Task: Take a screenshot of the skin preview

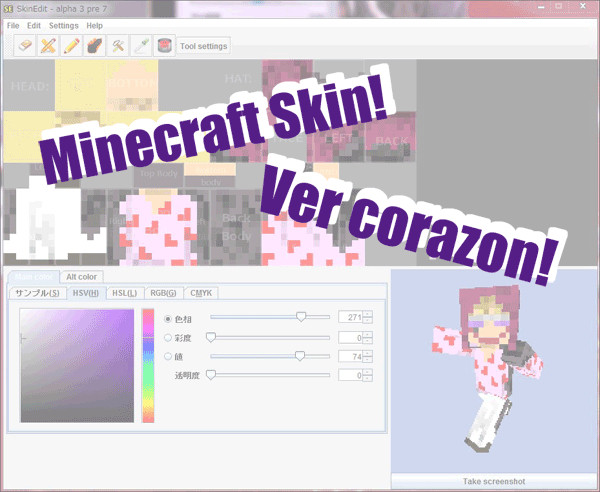Action: coord(494,481)
